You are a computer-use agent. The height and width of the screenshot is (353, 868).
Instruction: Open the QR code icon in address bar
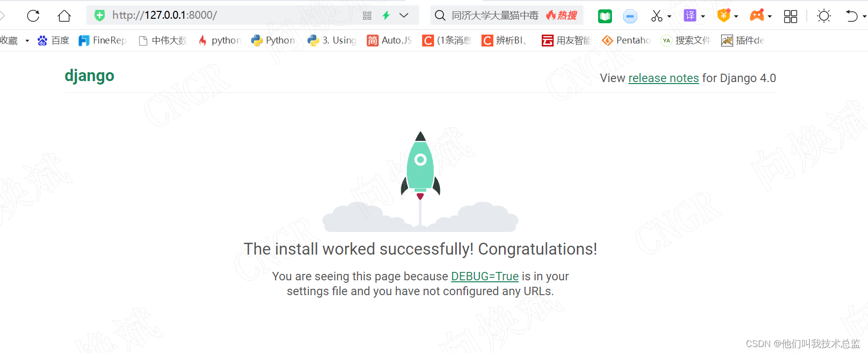coord(367,16)
